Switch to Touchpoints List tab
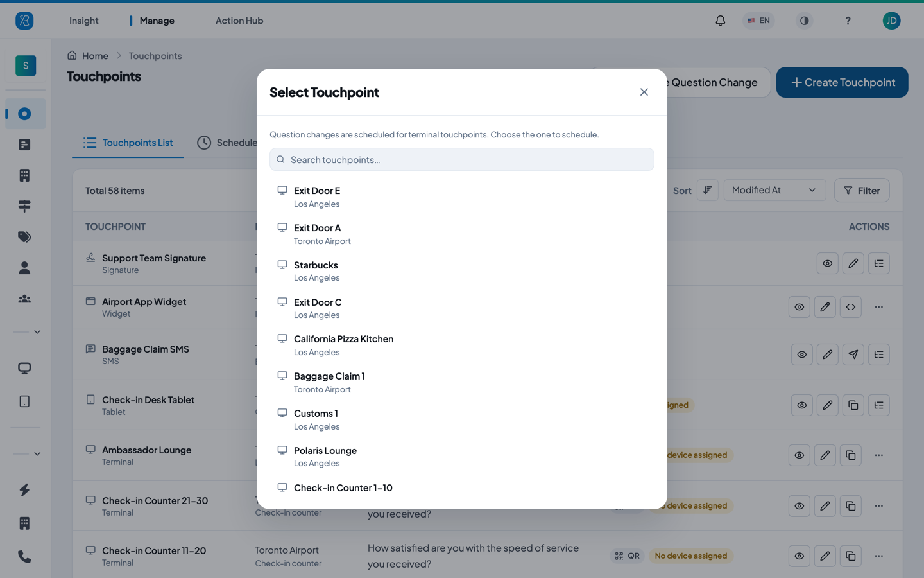 (x=128, y=143)
